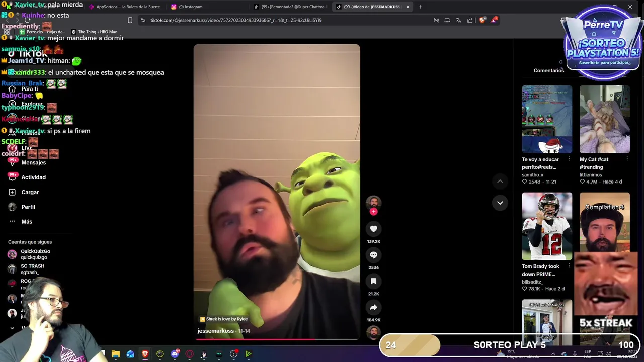Click the littlenimos creator name

click(591, 175)
